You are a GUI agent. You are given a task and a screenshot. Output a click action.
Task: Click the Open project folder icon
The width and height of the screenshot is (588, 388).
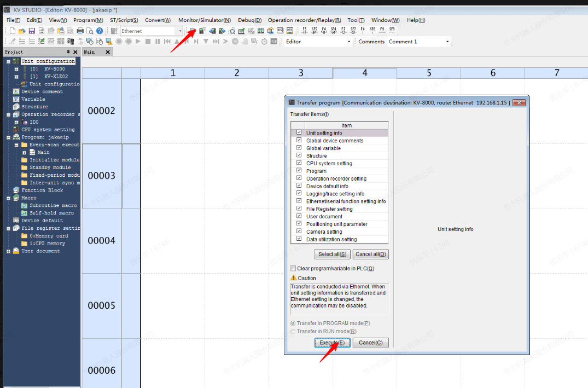click(x=22, y=31)
